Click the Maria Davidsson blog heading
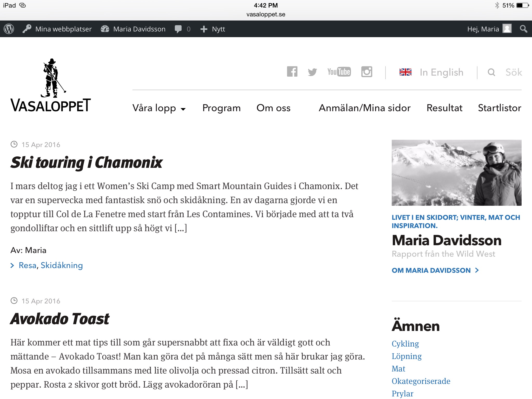The width and height of the screenshot is (532, 399). pyautogui.click(x=447, y=240)
